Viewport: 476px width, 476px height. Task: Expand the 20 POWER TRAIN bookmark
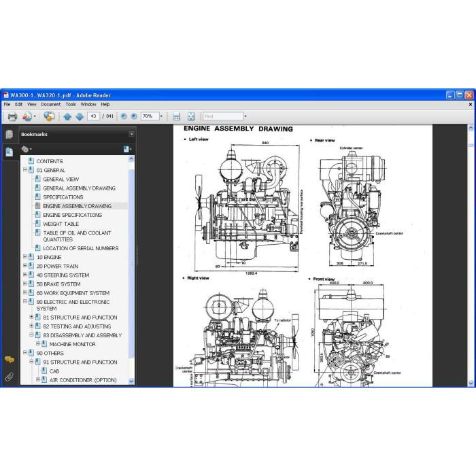coord(25,266)
